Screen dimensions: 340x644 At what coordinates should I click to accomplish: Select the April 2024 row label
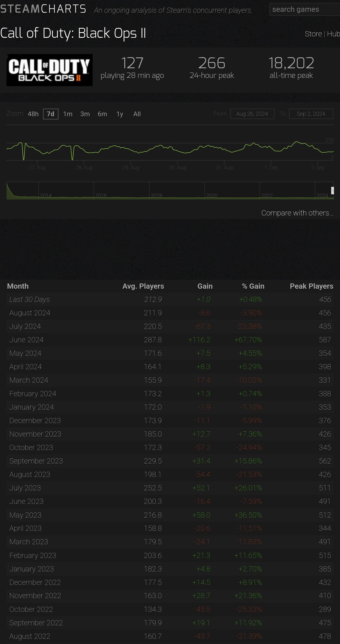coord(25,367)
